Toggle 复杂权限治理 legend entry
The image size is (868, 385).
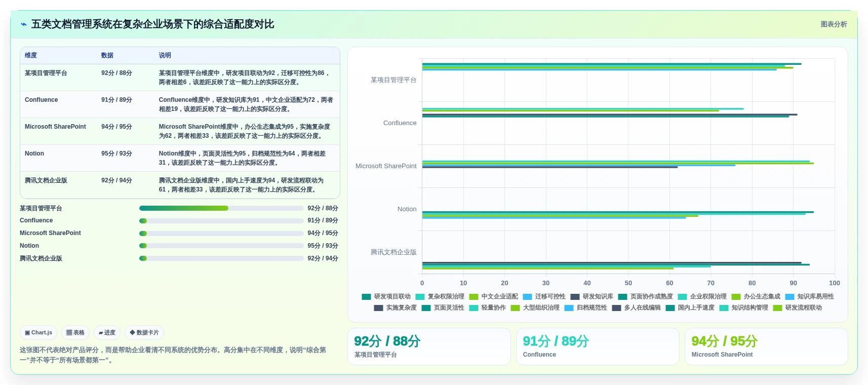440,297
